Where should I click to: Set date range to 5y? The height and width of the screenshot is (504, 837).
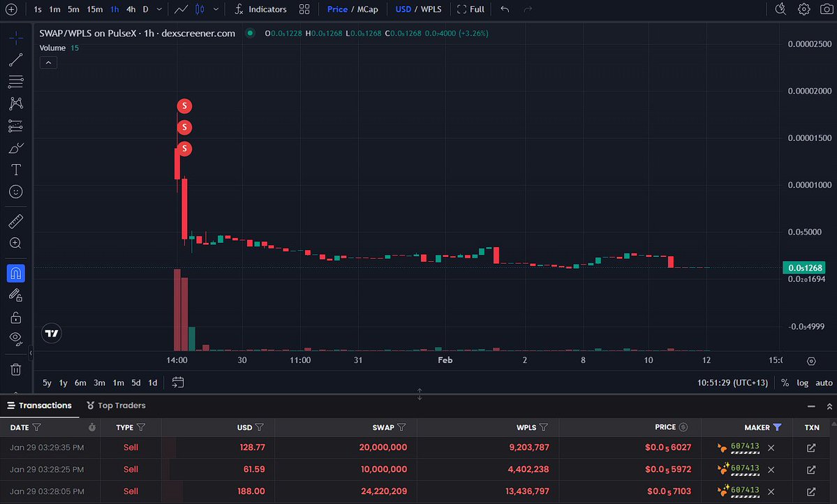tap(47, 383)
